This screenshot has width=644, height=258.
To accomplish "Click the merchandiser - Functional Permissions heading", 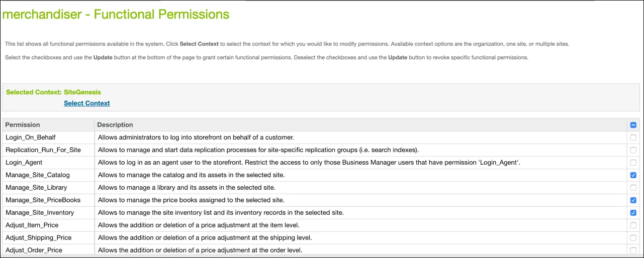I will [116, 15].
